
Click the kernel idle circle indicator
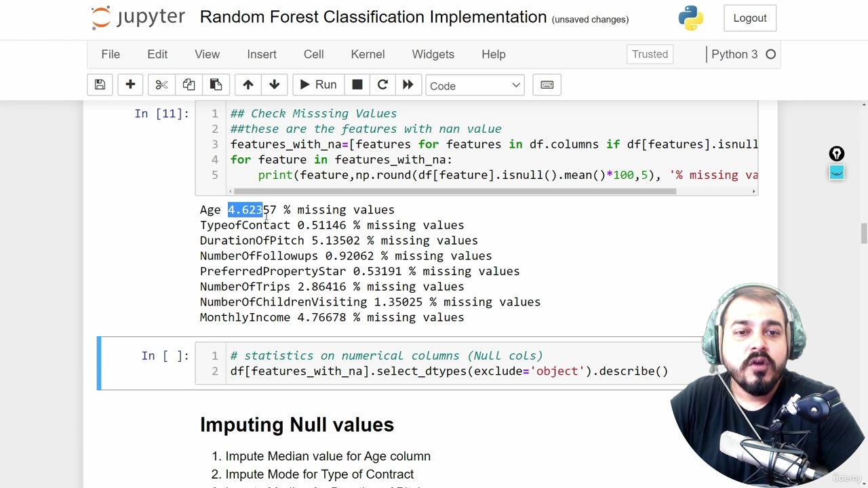pyautogui.click(x=771, y=54)
